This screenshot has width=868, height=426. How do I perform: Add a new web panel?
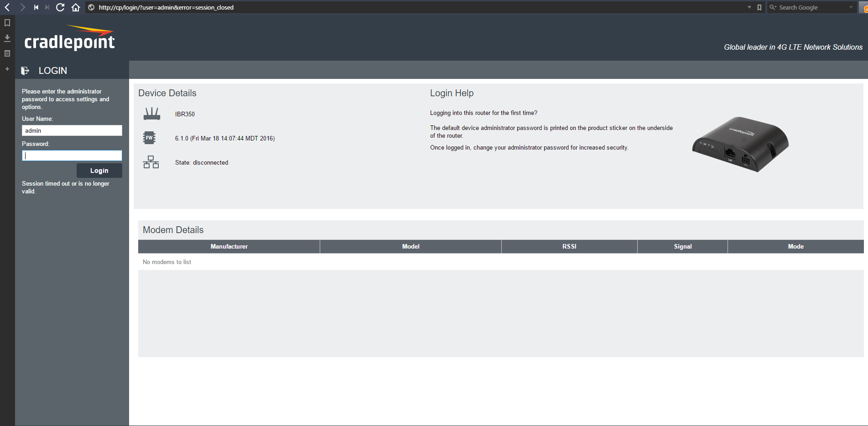coord(7,69)
